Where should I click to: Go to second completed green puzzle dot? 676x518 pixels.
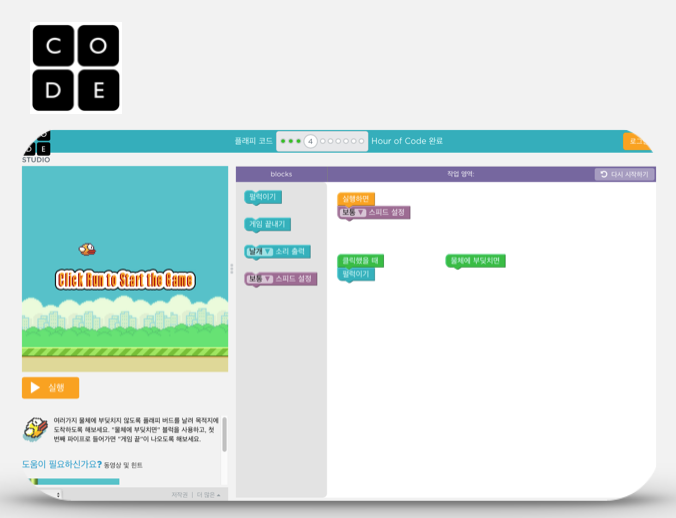click(x=291, y=141)
